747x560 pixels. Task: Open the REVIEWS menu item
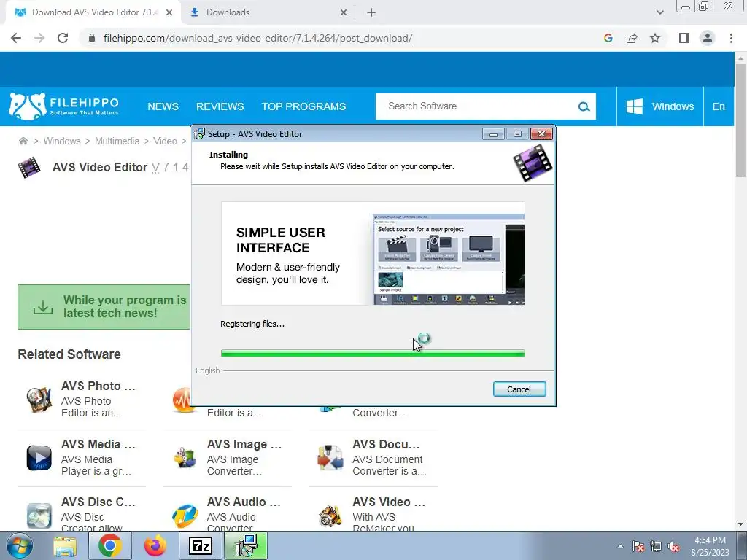(x=220, y=106)
